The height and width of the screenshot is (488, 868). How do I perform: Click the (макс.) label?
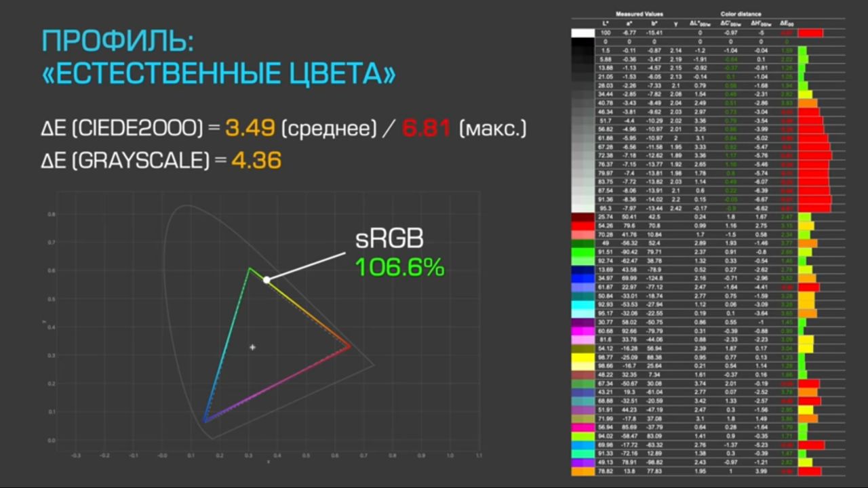pyautogui.click(x=492, y=128)
